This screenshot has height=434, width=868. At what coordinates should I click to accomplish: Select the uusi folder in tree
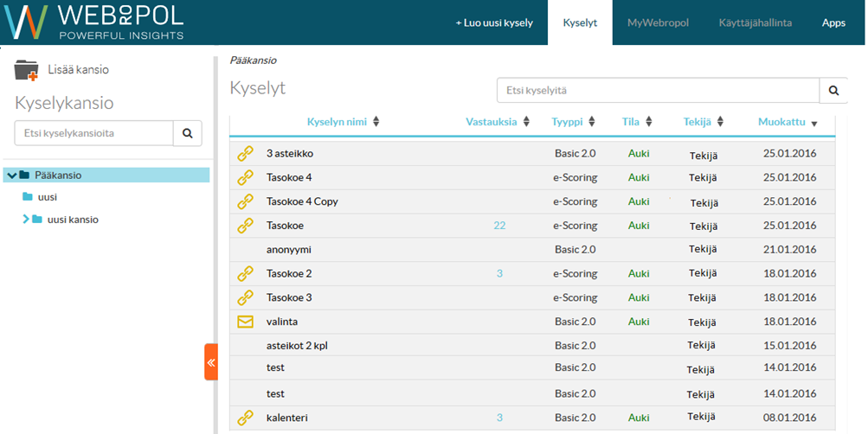47,197
